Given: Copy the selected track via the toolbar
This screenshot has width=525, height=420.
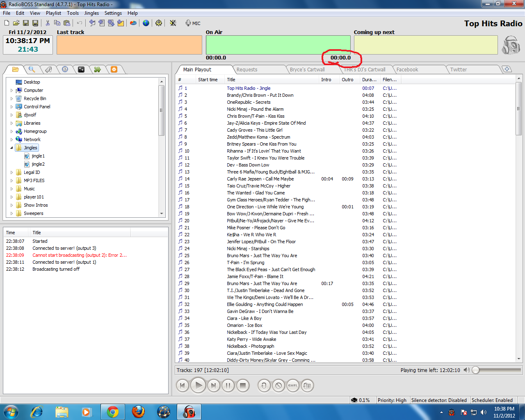Looking at the screenshot, I should click(57, 23).
